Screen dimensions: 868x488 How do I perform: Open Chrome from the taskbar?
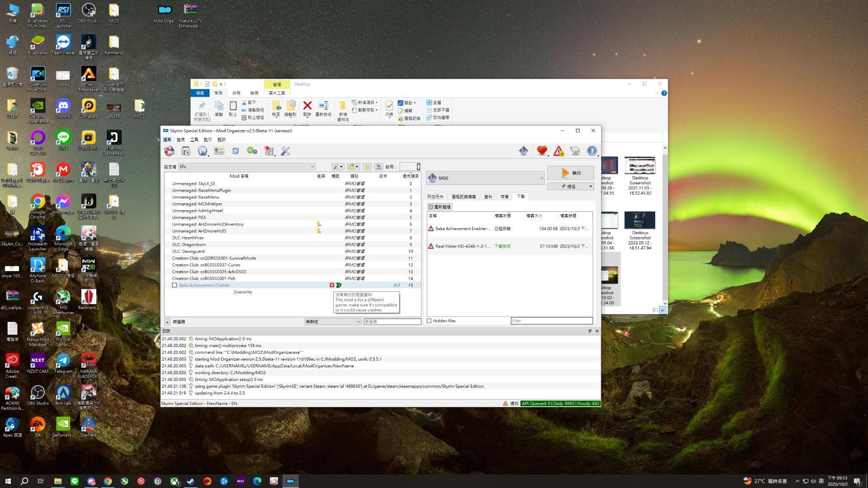(108, 481)
